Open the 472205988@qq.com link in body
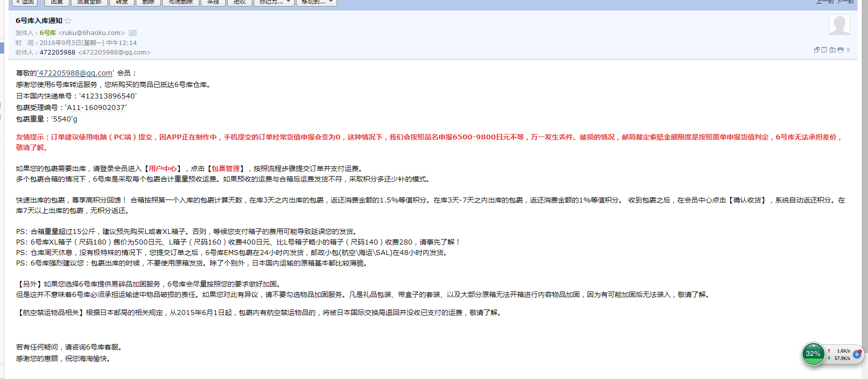 pyautogui.click(x=75, y=73)
